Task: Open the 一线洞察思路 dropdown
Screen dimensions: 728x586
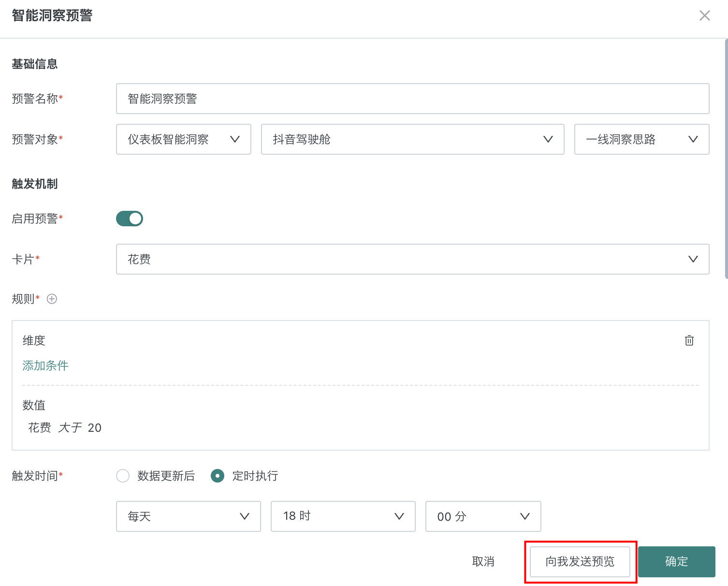Action: pyautogui.click(x=641, y=139)
